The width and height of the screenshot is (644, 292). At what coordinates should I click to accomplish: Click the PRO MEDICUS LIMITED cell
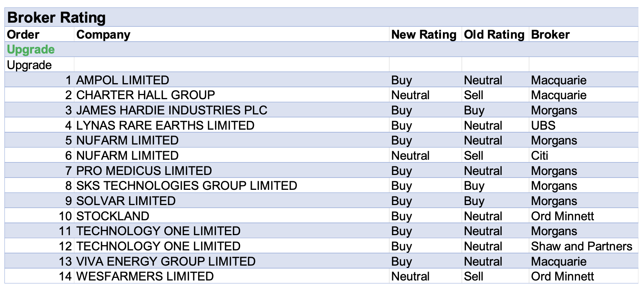click(x=144, y=171)
